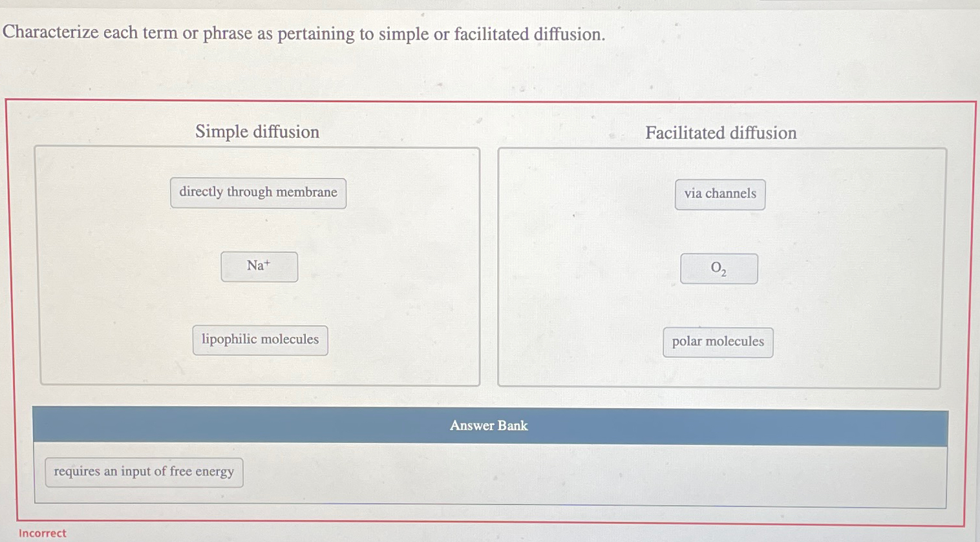This screenshot has height=542, width=980.
Task: Click the "via channels" answer token
Action: 719,193
